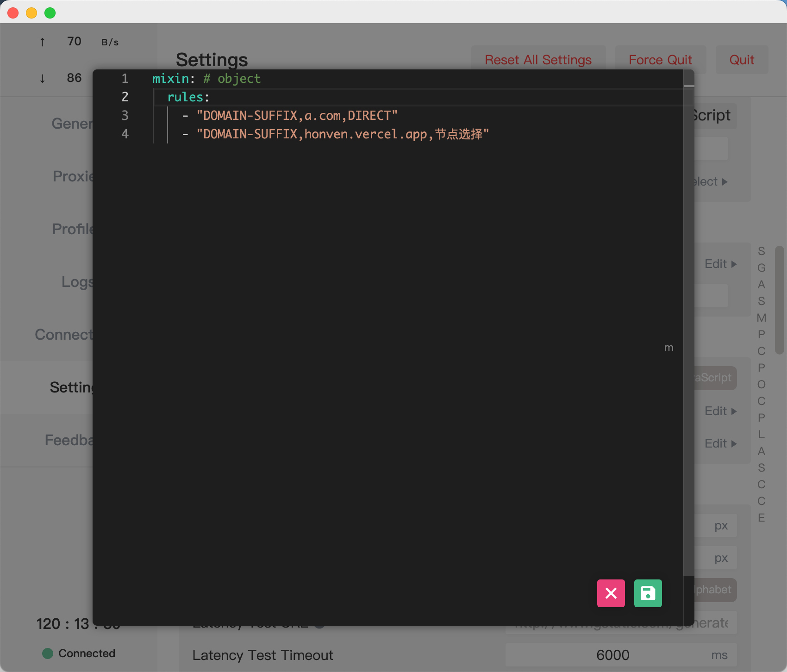Open the bottommost Edit arrow option
The width and height of the screenshot is (787, 672).
click(x=720, y=443)
